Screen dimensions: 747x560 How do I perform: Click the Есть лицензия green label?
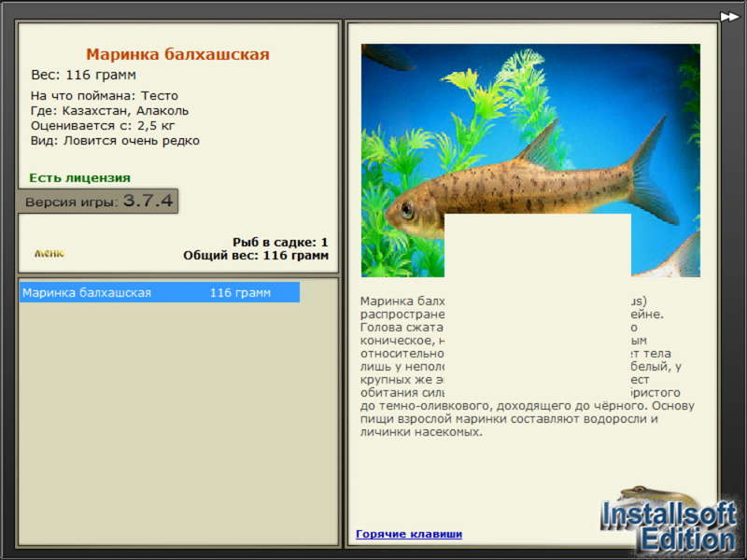[x=80, y=177]
